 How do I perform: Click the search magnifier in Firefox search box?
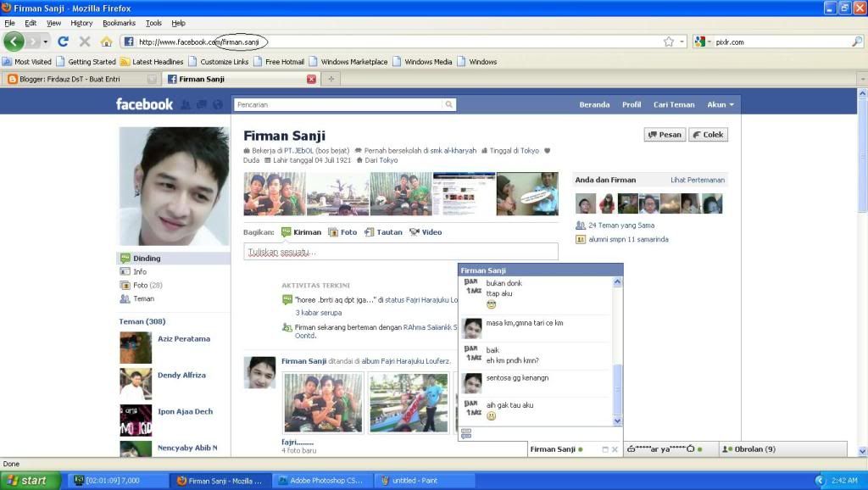pos(856,42)
